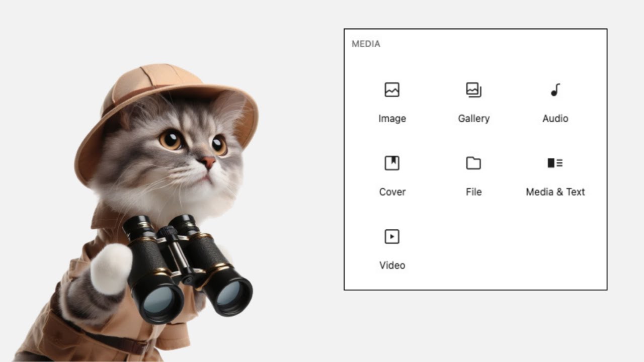The image size is (644, 362).
Task: Click the "Media & Text" label
Action: [x=555, y=192]
